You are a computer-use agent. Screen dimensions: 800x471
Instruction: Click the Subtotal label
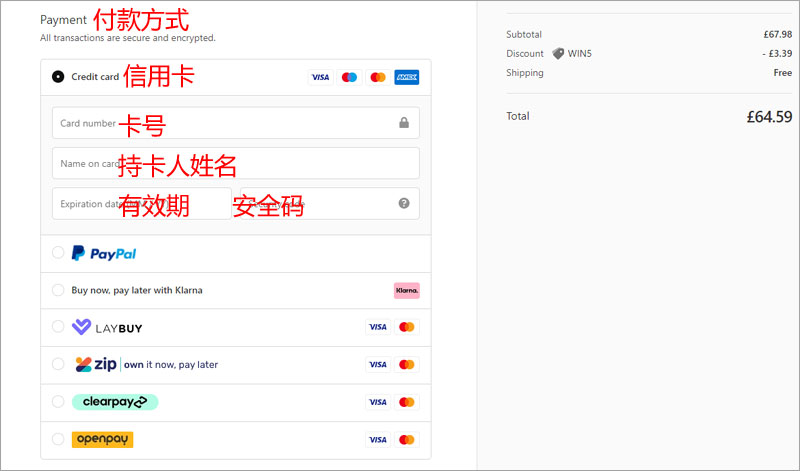tap(524, 34)
